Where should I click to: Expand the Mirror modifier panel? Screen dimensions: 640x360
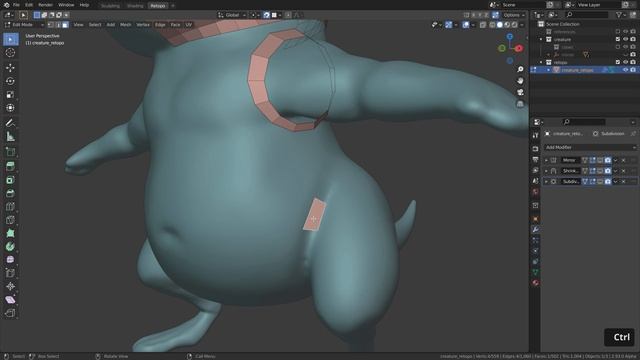click(x=547, y=160)
